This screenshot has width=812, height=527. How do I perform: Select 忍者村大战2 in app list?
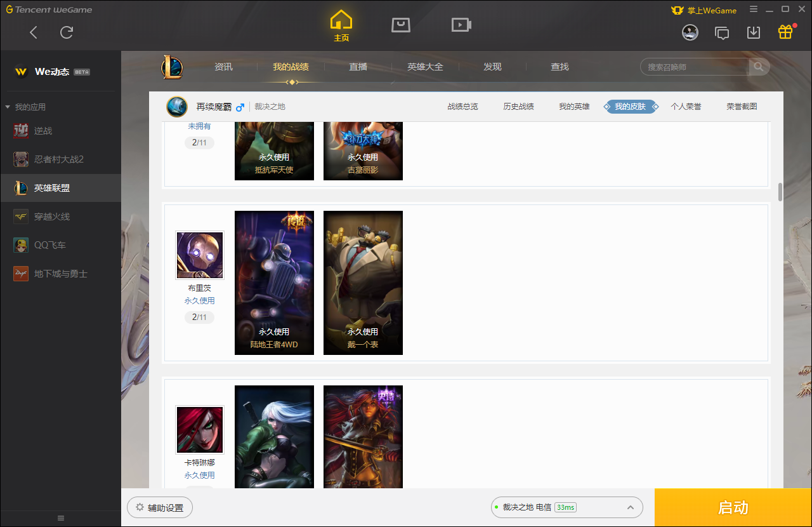[x=60, y=159]
